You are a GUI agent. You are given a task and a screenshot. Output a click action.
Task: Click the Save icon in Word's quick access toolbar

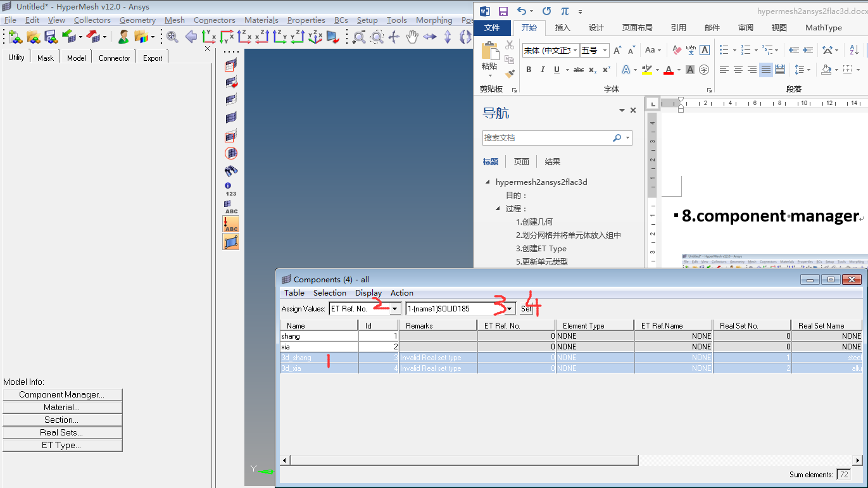(503, 11)
